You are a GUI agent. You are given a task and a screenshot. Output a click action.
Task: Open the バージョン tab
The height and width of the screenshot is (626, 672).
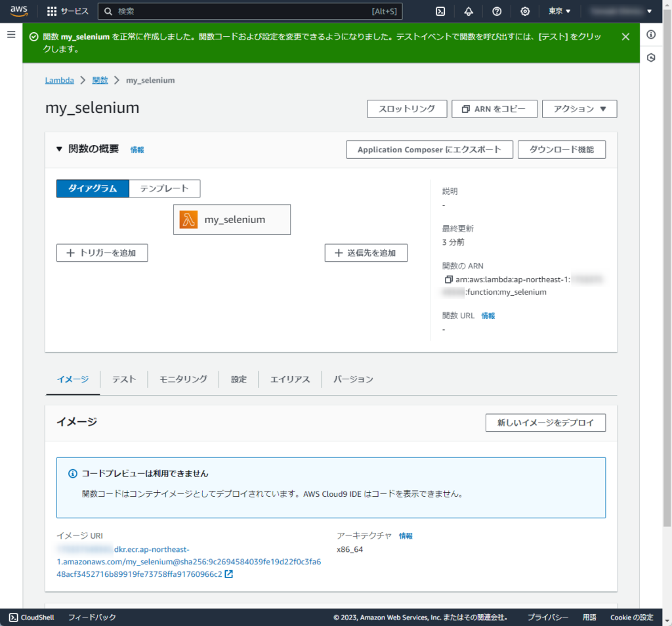[353, 379]
